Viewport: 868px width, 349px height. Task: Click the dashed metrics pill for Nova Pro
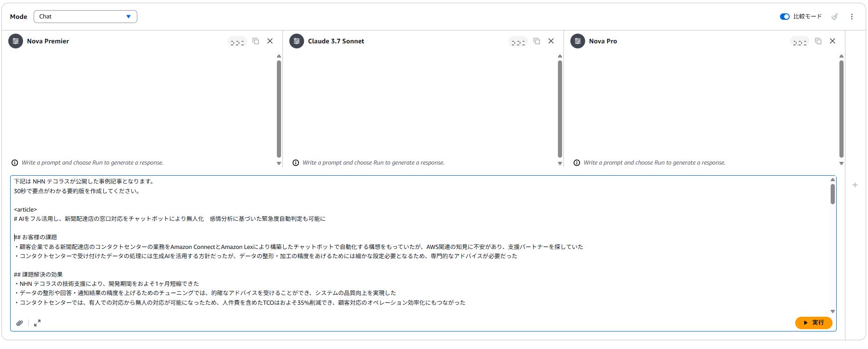800,42
